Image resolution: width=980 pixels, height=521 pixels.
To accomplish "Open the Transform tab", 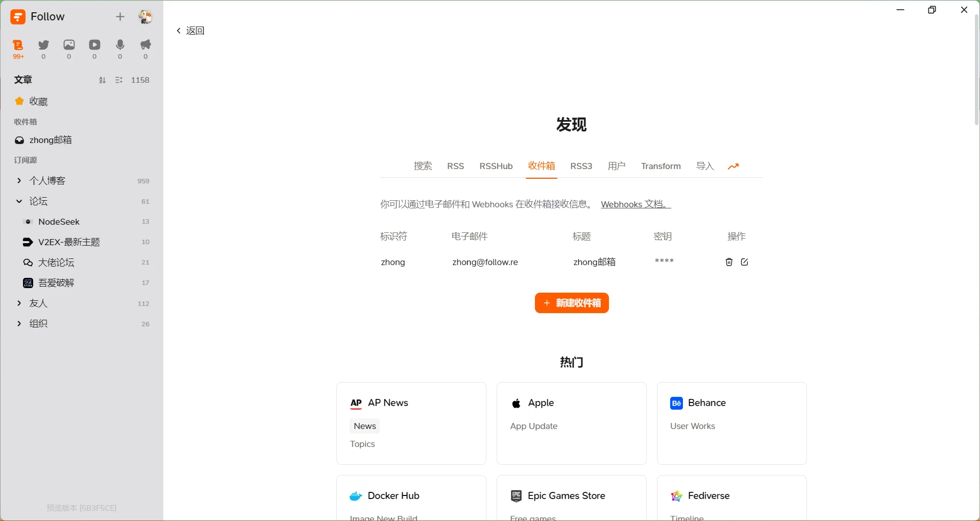I will [x=660, y=167].
